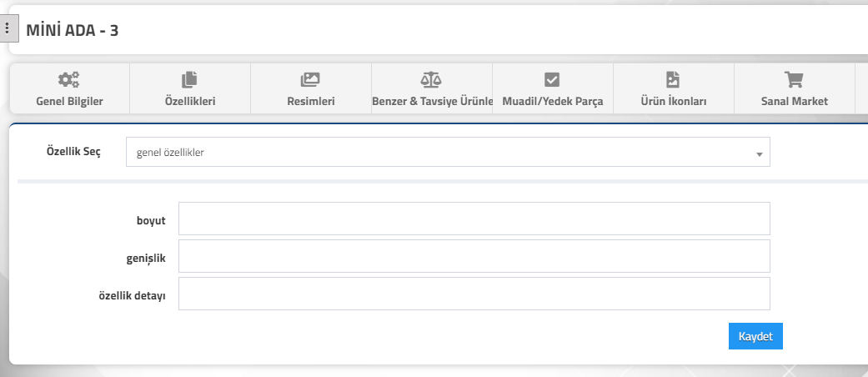Screen dimensions: 868x377
Task: Focus the boyut input field
Action: pyautogui.click(x=474, y=219)
